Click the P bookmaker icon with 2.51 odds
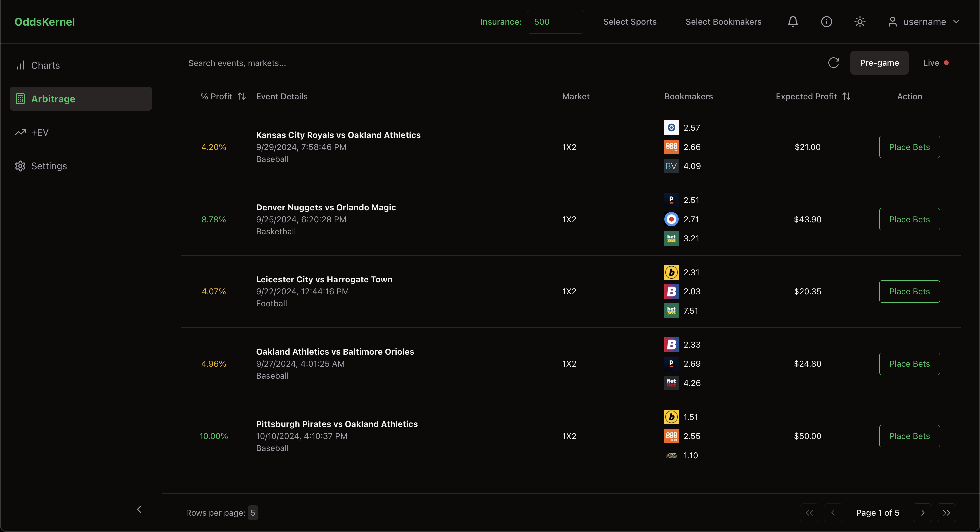Screen dimensions: 980x532 pyautogui.click(x=671, y=200)
